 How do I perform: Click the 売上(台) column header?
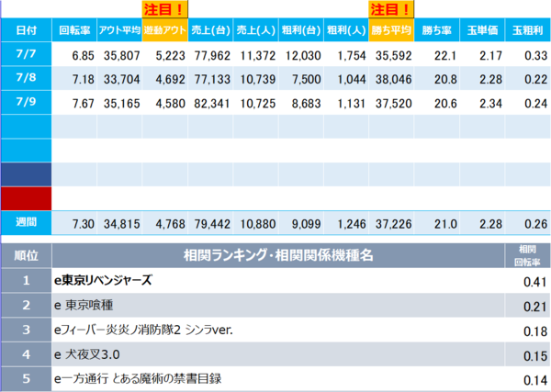[210, 30]
